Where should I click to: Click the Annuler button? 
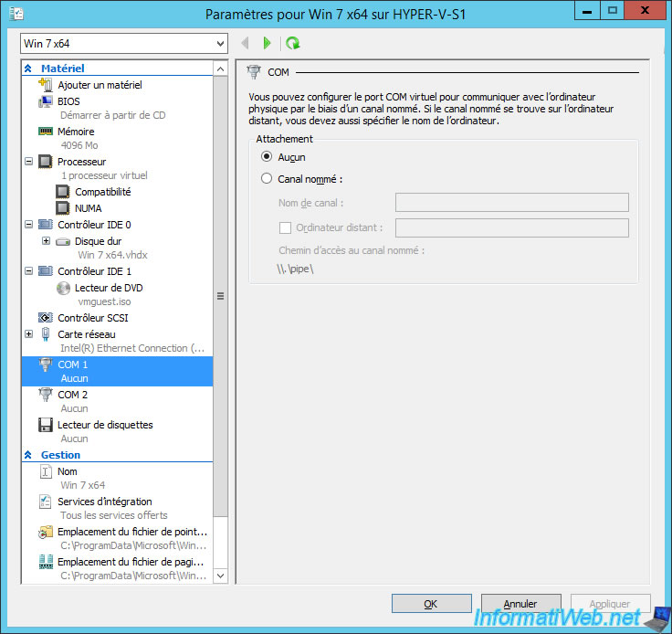[x=520, y=604]
